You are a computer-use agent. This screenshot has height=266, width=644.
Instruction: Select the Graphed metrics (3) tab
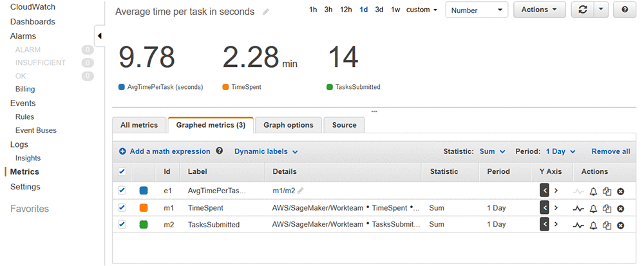tap(211, 125)
